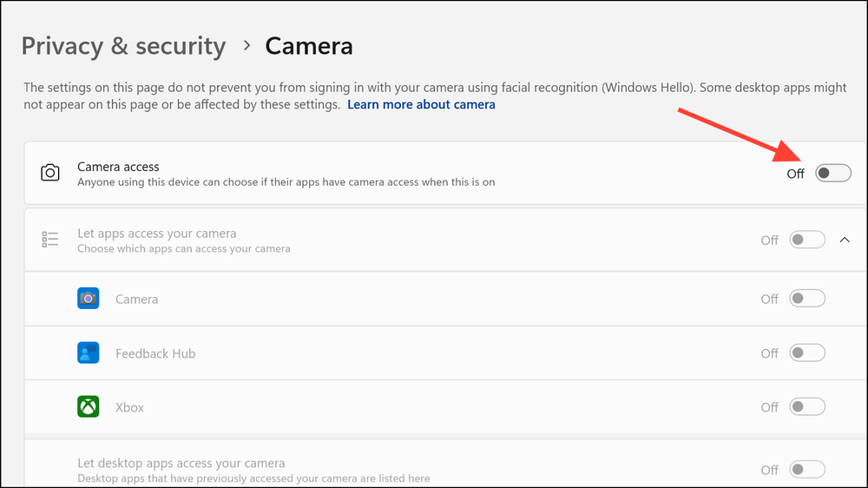The height and width of the screenshot is (488, 868).
Task: Click the list icon beside Let apps access
Action: pos(50,240)
